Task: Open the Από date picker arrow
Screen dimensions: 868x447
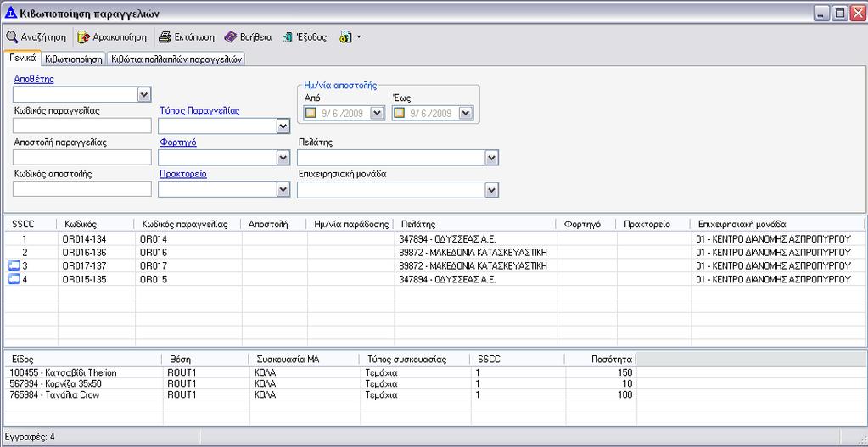Action: pos(377,114)
